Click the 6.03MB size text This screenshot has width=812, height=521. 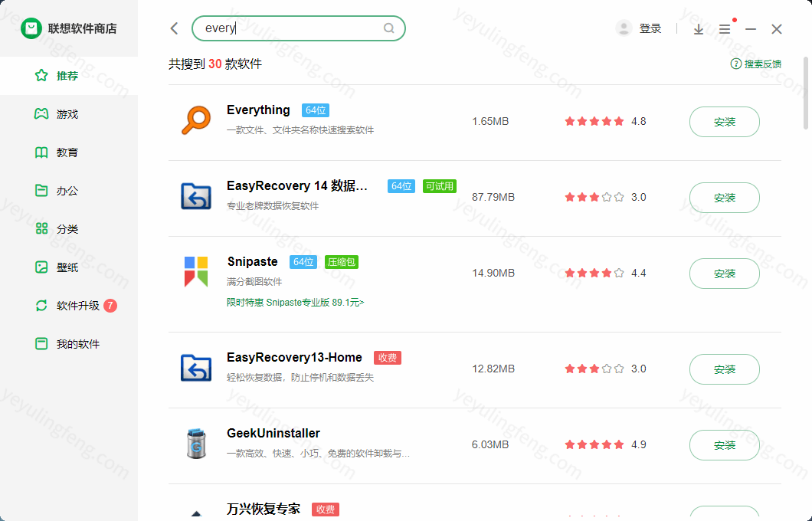coord(490,444)
